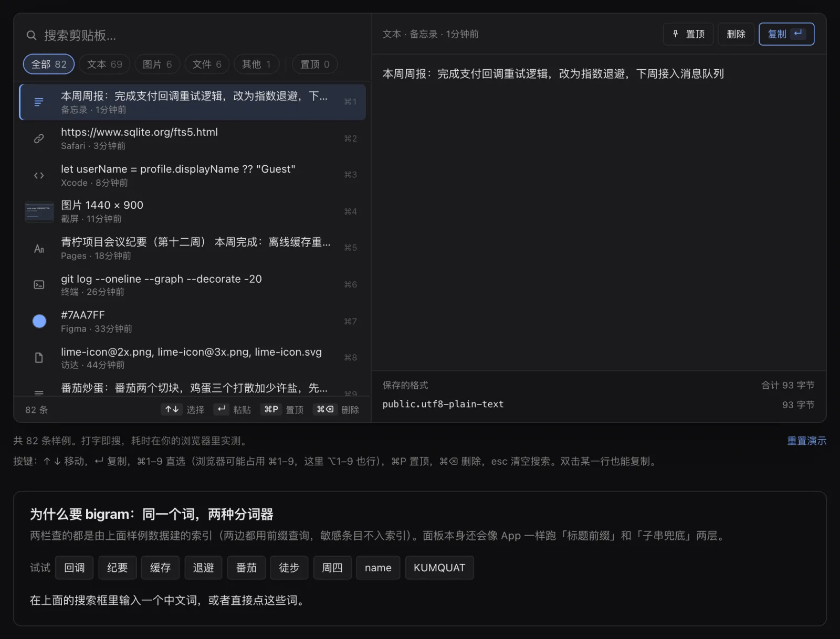Click the #7AA7FF blue color swatch
Viewport: 840px width, 639px height.
[39, 321]
